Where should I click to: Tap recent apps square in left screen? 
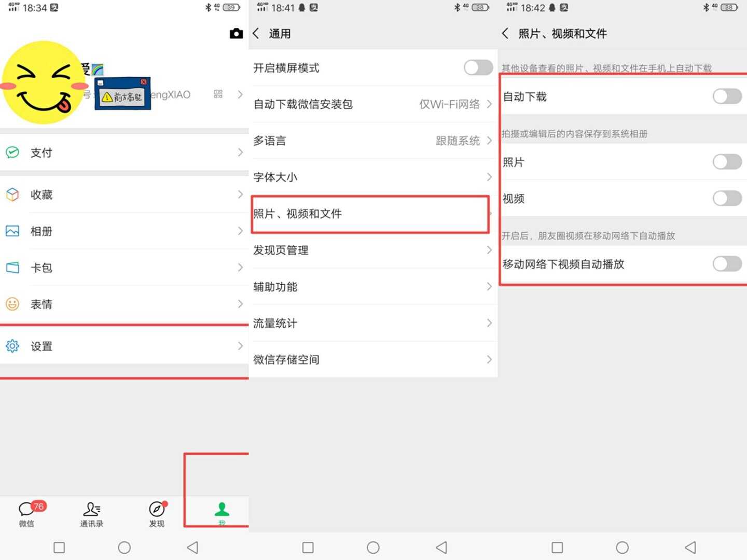tap(59, 547)
